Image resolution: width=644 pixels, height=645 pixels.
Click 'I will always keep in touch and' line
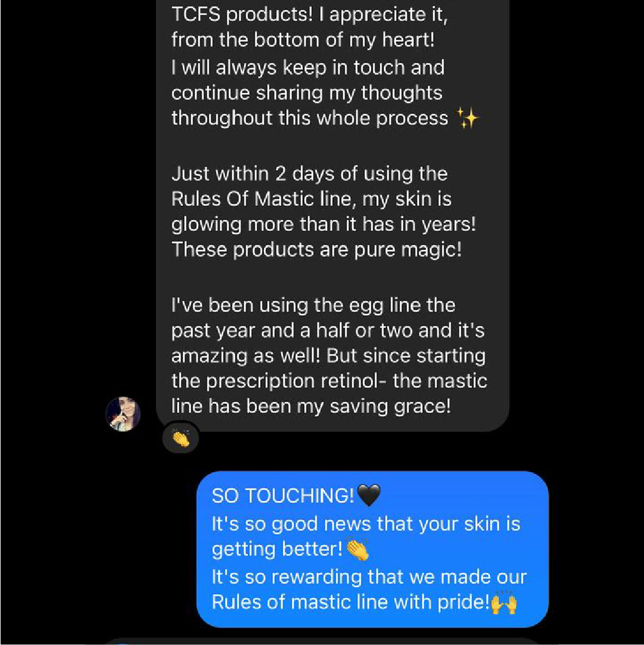pyautogui.click(x=308, y=67)
